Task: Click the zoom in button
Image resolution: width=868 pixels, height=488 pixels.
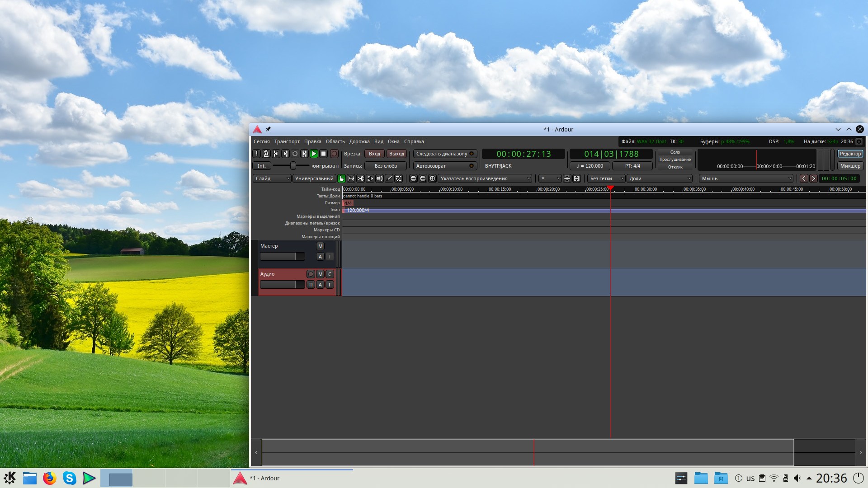Action: (423, 178)
